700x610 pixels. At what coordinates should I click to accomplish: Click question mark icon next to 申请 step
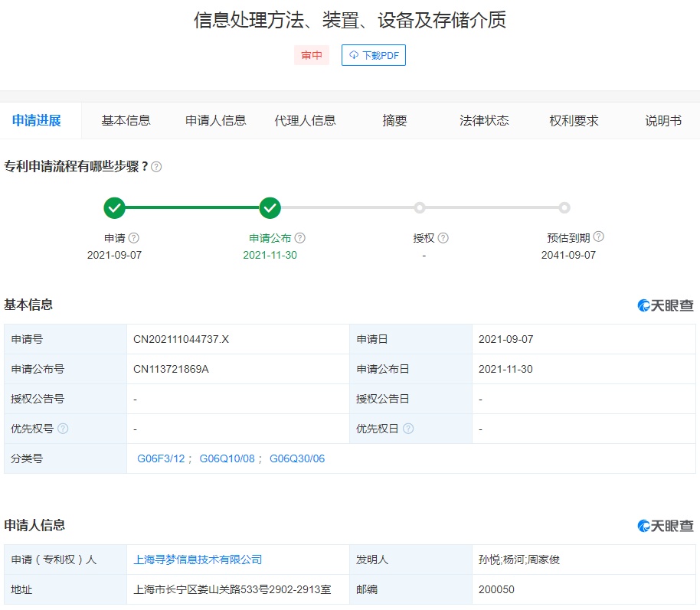point(134,238)
